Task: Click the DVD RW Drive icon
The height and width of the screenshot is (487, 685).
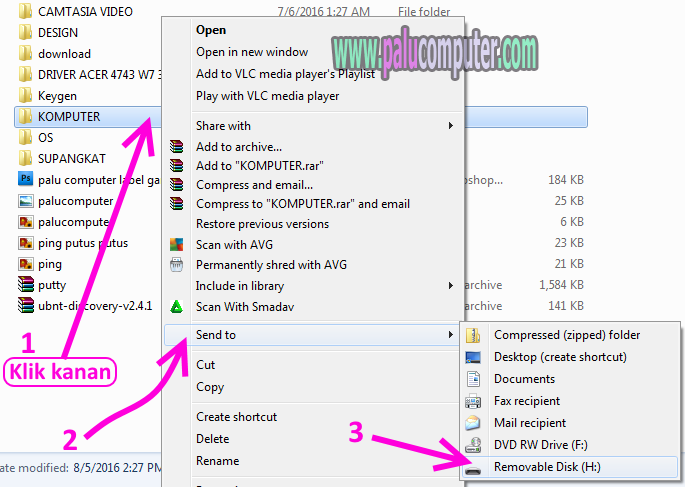Action: coord(473,445)
